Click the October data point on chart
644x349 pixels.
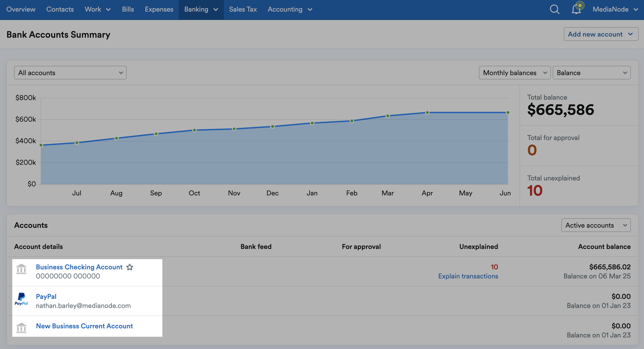coord(195,130)
